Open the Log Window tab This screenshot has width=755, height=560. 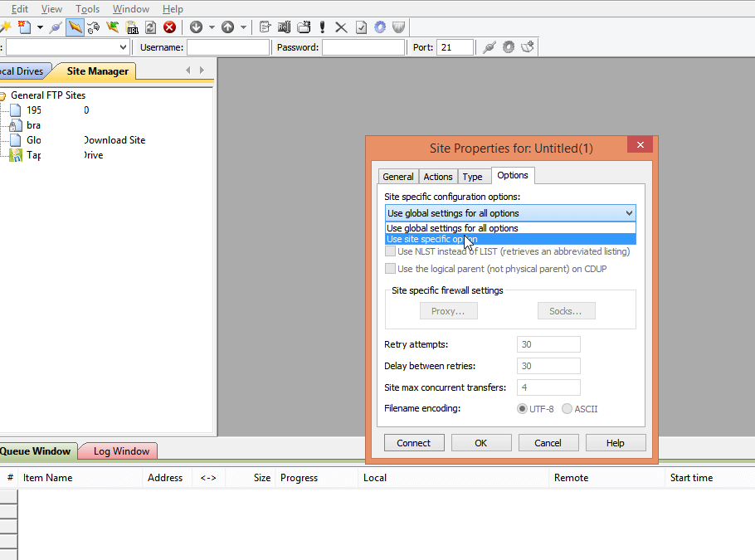pyautogui.click(x=121, y=451)
